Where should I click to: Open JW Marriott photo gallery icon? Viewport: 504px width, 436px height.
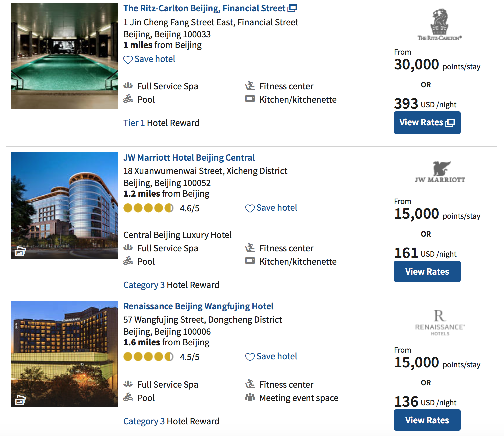point(20,251)
